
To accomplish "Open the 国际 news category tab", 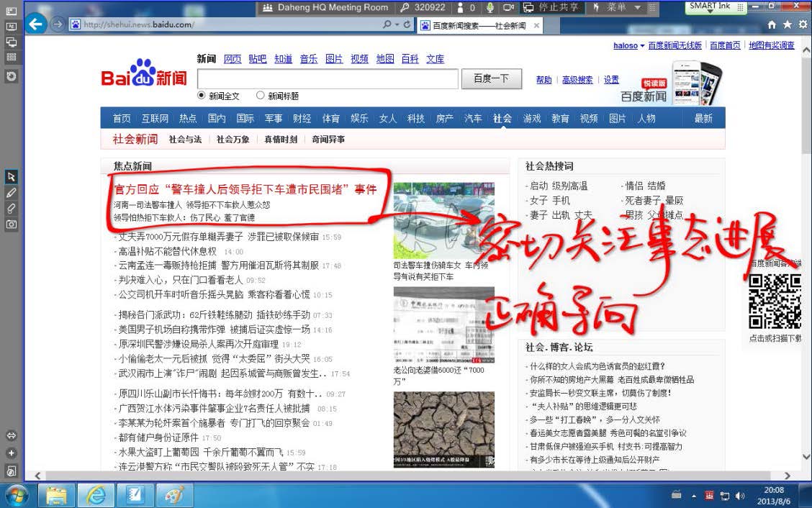I will pos(245,119).
